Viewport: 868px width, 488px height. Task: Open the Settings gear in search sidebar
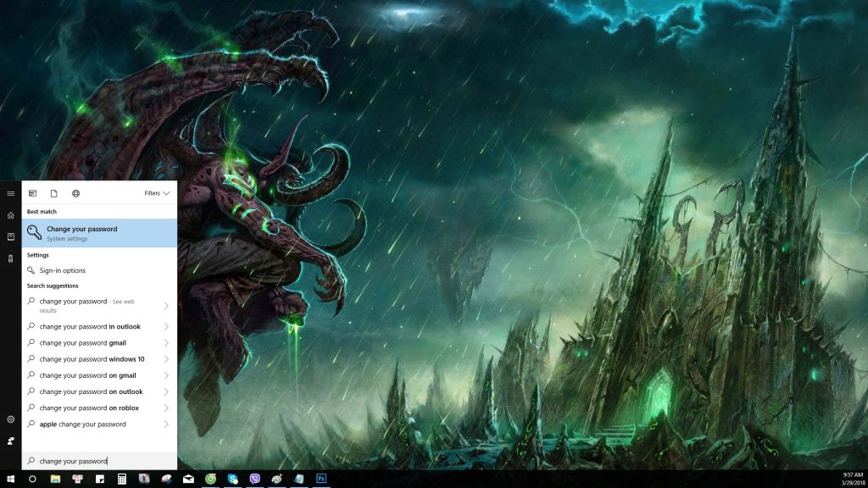tap(10, 419)
